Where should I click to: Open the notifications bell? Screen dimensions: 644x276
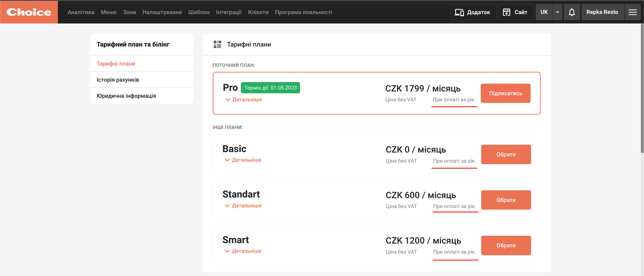click(572, 12)
